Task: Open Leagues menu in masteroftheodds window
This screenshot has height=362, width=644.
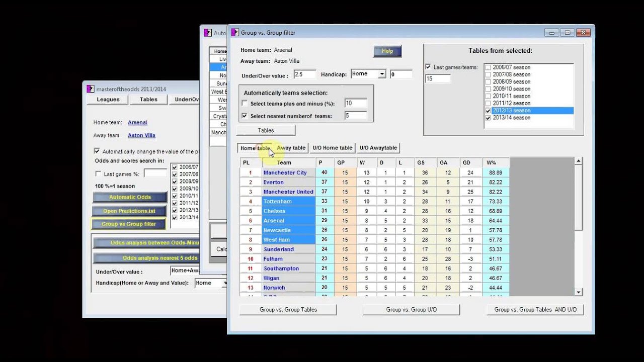Action: tap(108, 100)
